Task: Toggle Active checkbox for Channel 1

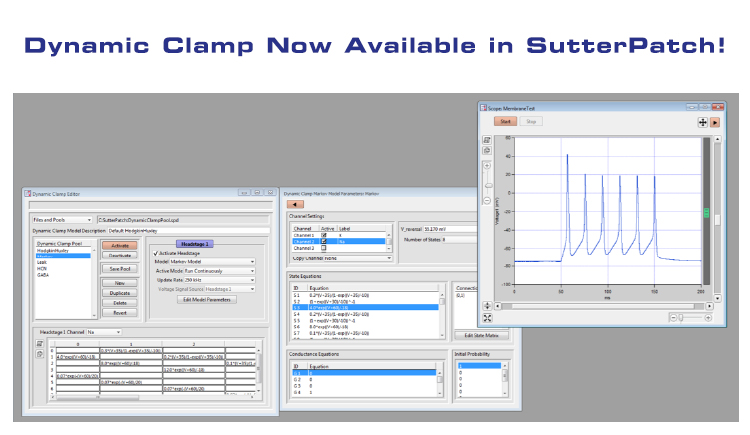Action: (324, 235)
